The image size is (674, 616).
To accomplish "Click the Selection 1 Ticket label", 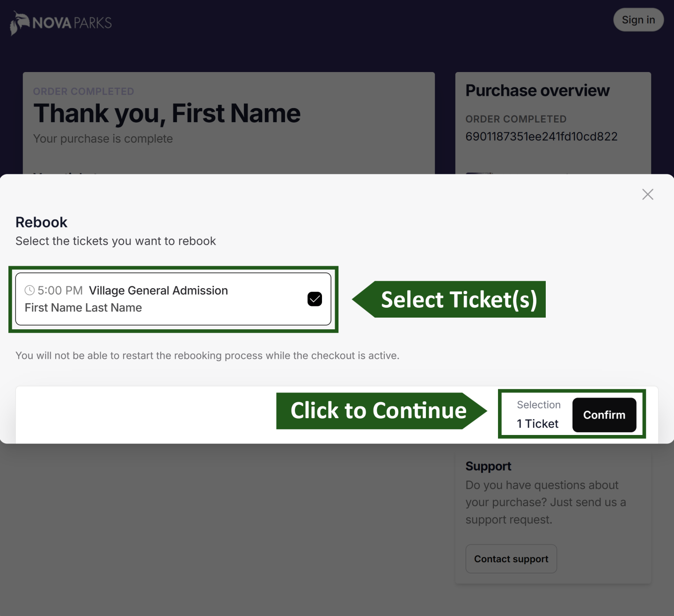I will click(538, 414).
